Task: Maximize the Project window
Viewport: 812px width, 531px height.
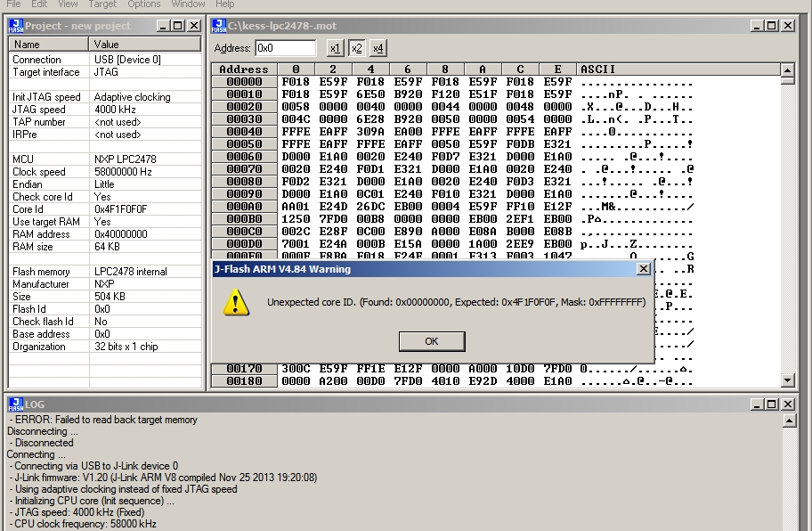Action: (178, 26)
